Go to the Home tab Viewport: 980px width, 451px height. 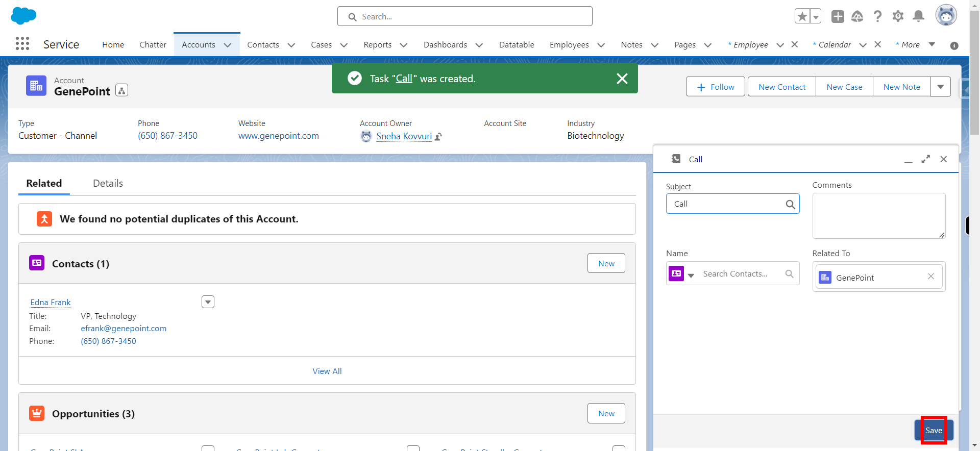(113, 45)
